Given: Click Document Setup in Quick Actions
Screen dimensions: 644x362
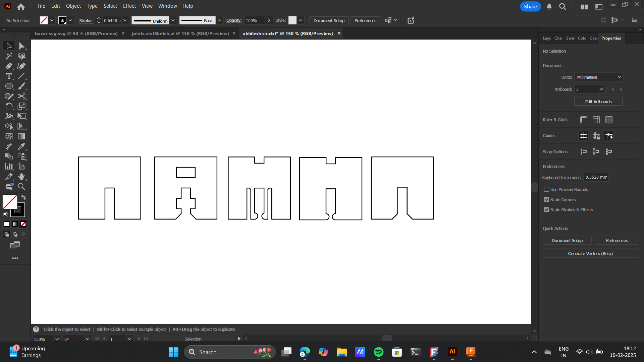Looking at the screenshot, I should click(x=567, y=240).
